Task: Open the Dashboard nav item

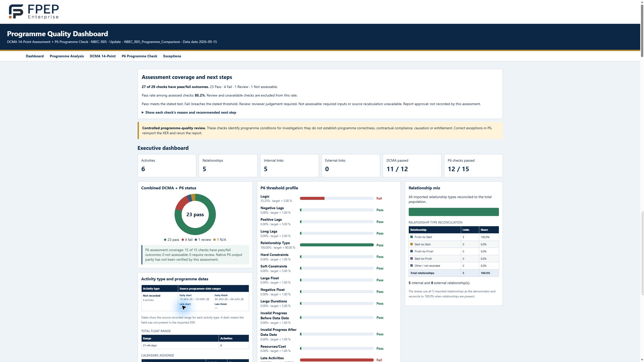Action: point(35,56)
